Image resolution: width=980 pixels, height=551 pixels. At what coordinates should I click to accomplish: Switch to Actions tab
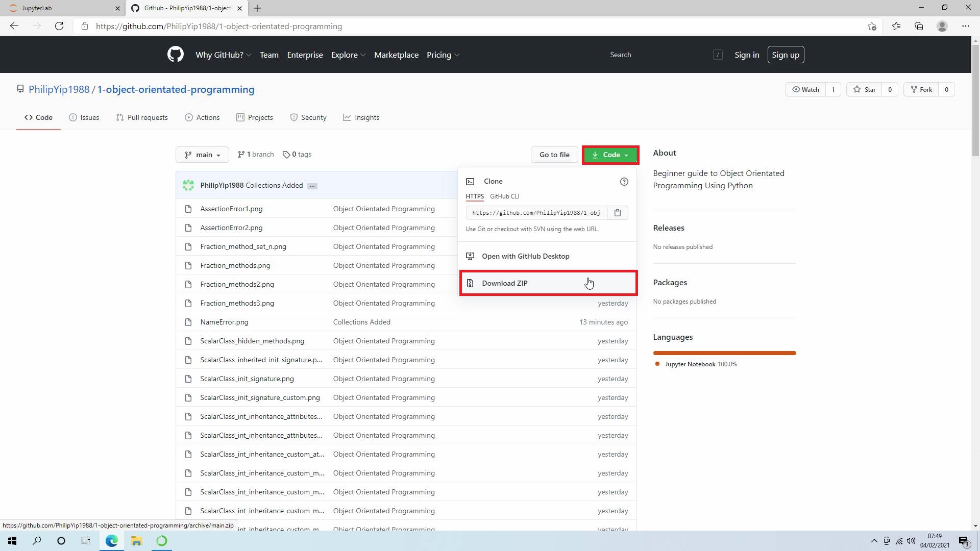click(x=202, y=117)
